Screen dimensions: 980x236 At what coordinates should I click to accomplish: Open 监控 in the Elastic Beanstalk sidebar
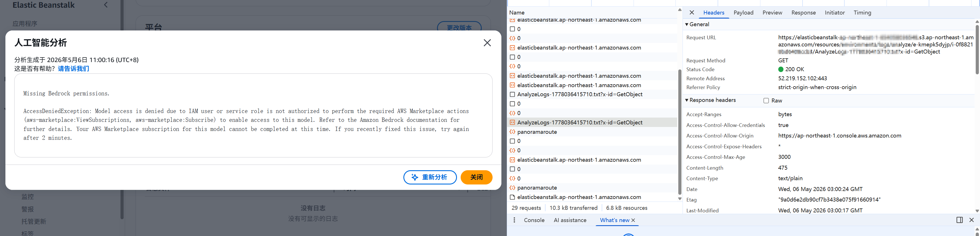28,197
